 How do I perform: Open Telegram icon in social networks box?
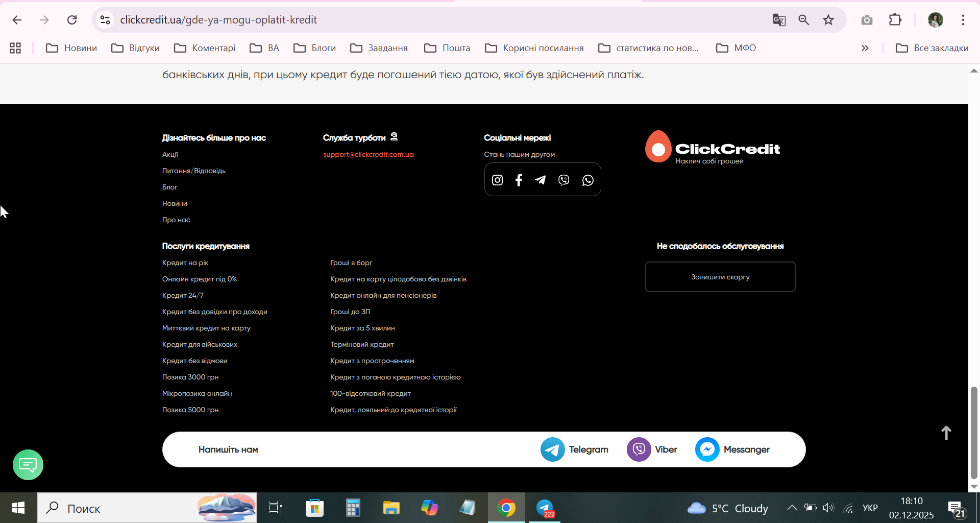click(540, 180)
